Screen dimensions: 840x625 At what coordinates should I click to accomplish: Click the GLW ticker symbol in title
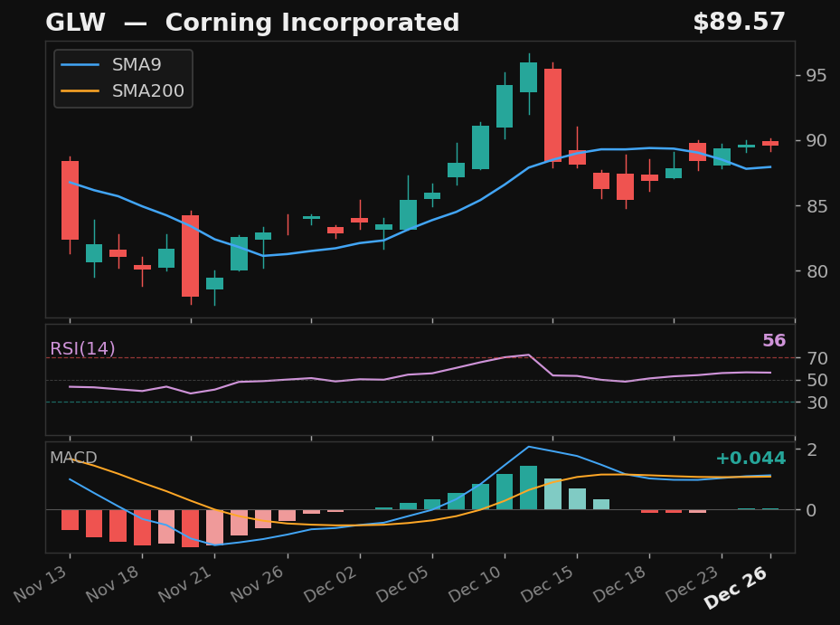[76, 23]
